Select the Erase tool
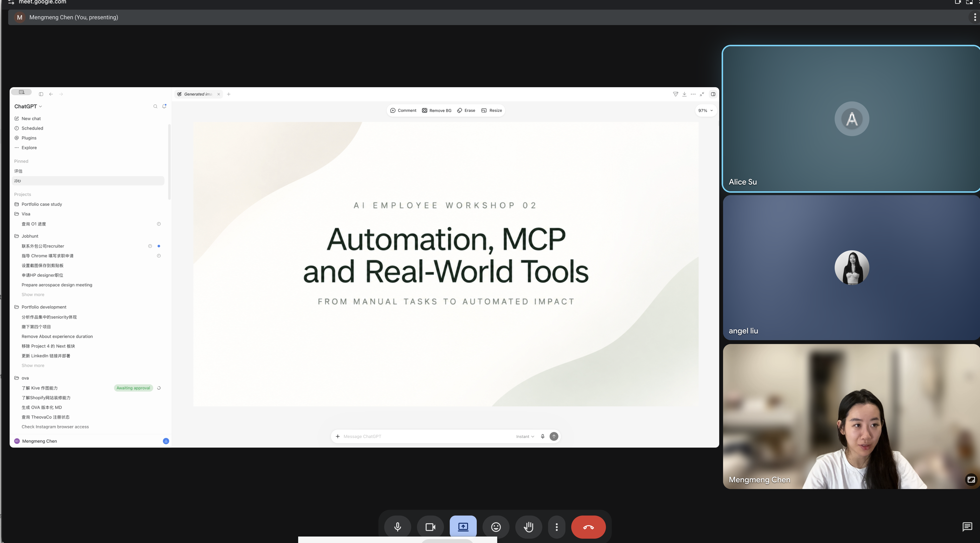 coord(466,110)
